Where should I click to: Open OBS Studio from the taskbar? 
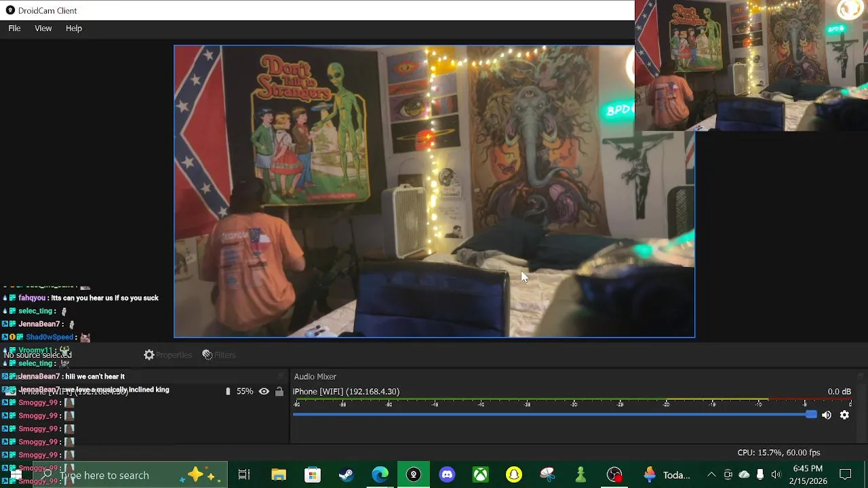pos(614,475)
